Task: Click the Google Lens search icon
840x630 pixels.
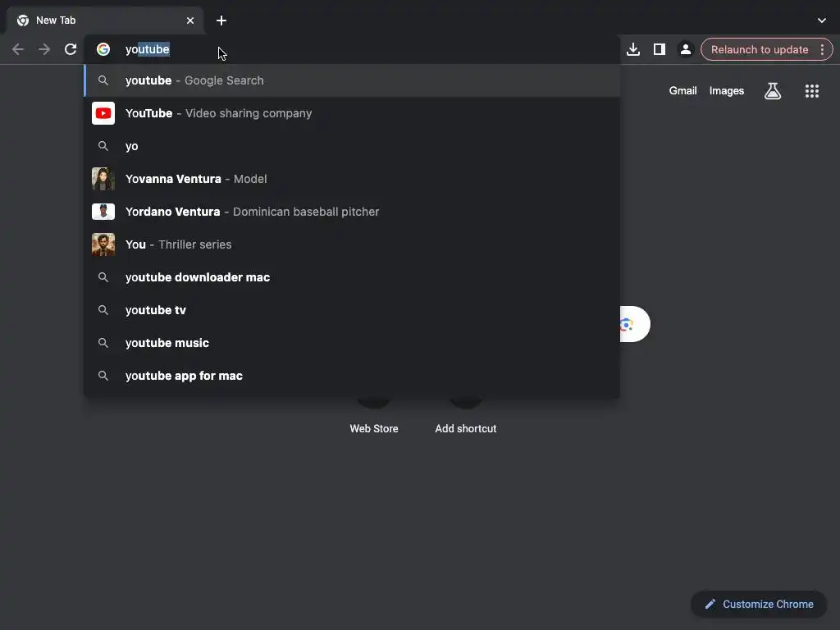Action: (x=627, y=324)
